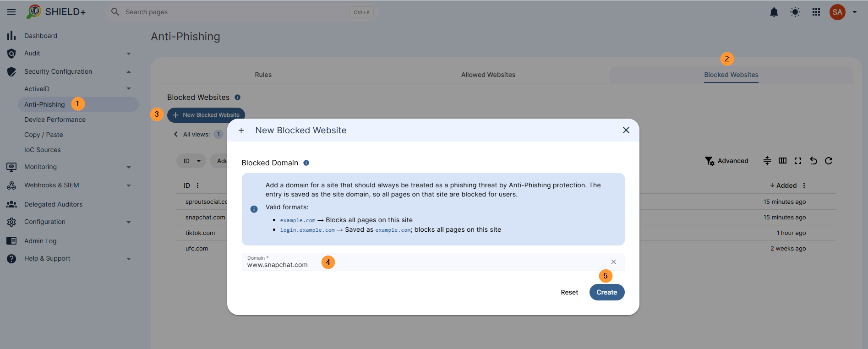Click the Delegated Auditors people icon
The image size is (868, 349).
point(11,204)
